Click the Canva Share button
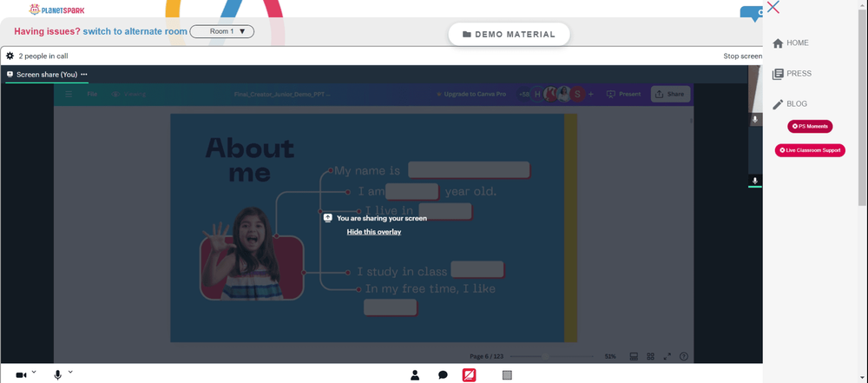 coord(670,94)
